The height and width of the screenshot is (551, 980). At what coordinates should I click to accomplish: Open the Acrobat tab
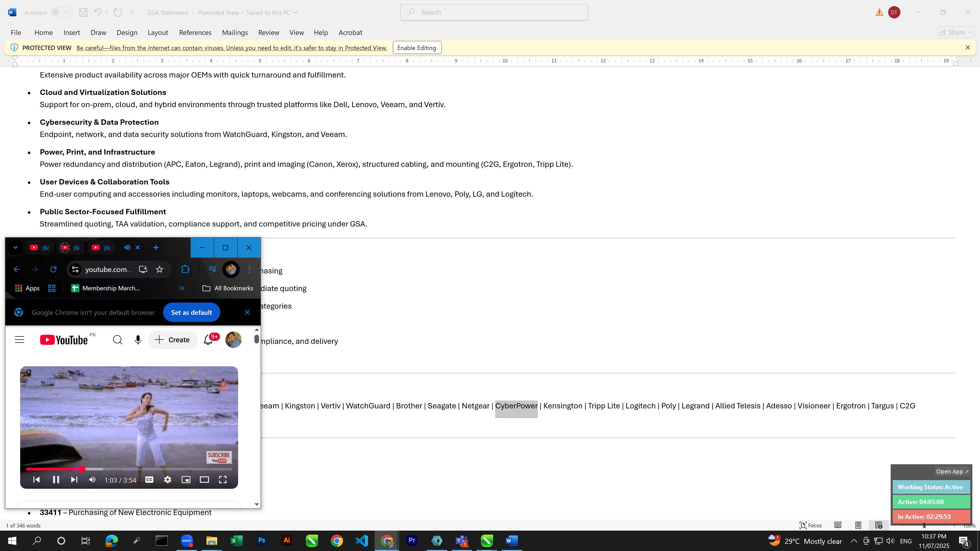pos(350,33)
